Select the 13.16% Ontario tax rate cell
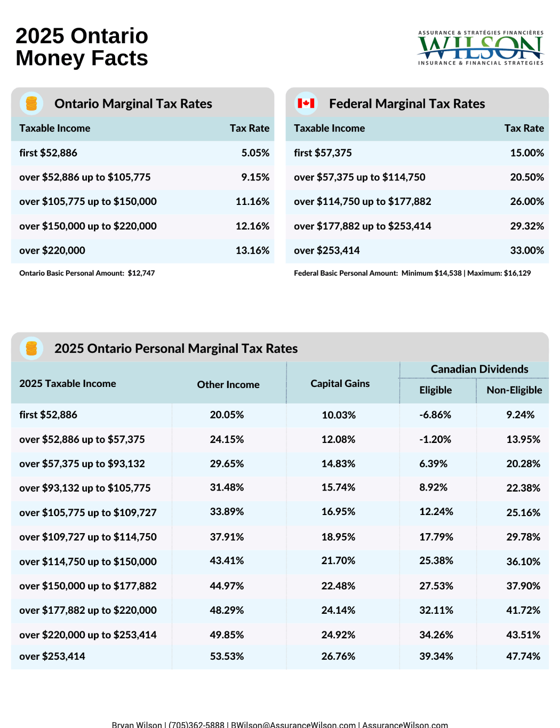 coord(252,250)
